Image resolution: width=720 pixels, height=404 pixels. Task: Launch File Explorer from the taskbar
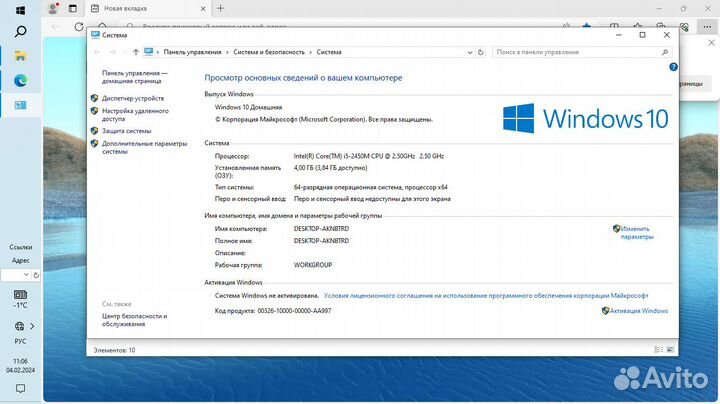(20, 56)
